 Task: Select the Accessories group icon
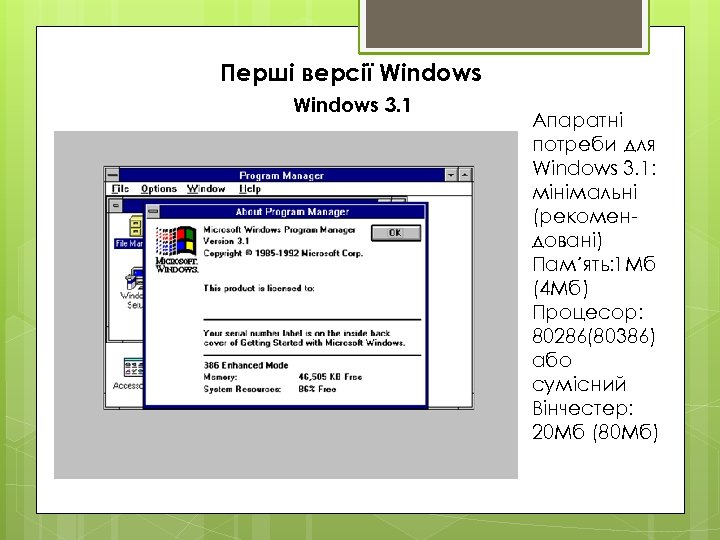tap(129, 374)
